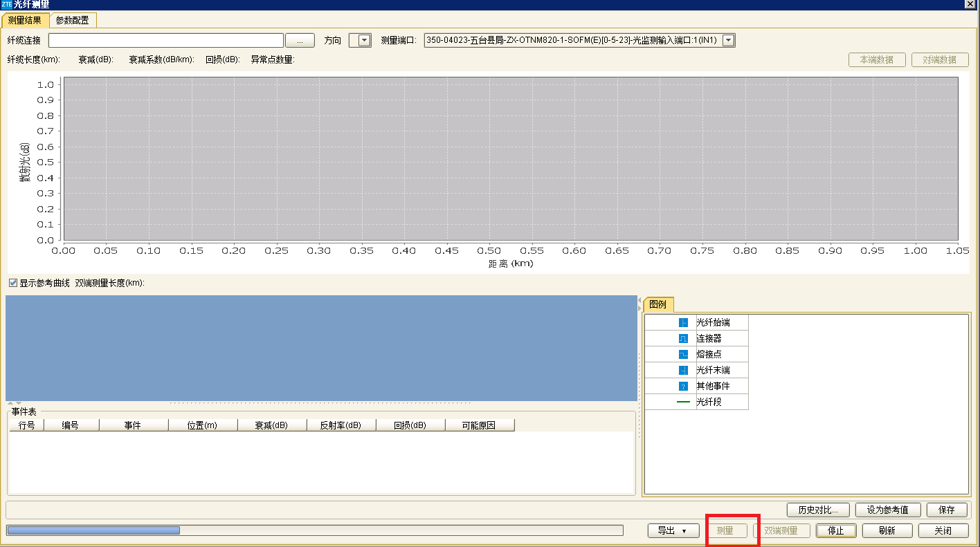The height and width of the screenshot is (547, 980).
Task: Click the 光纤末端 legend icon
Action: pyautogui.click(x=683, y=370)
